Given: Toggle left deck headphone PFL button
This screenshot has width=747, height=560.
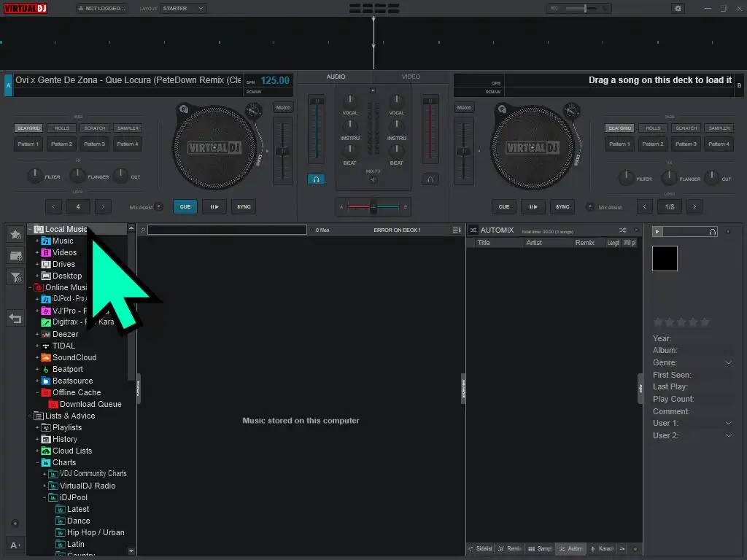Looking at the screenshot, I should [x=316, y=179].
